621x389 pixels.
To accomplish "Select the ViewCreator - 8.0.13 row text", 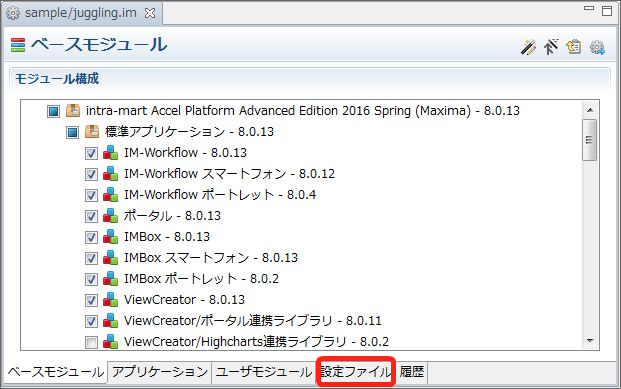I will point(185,299).
